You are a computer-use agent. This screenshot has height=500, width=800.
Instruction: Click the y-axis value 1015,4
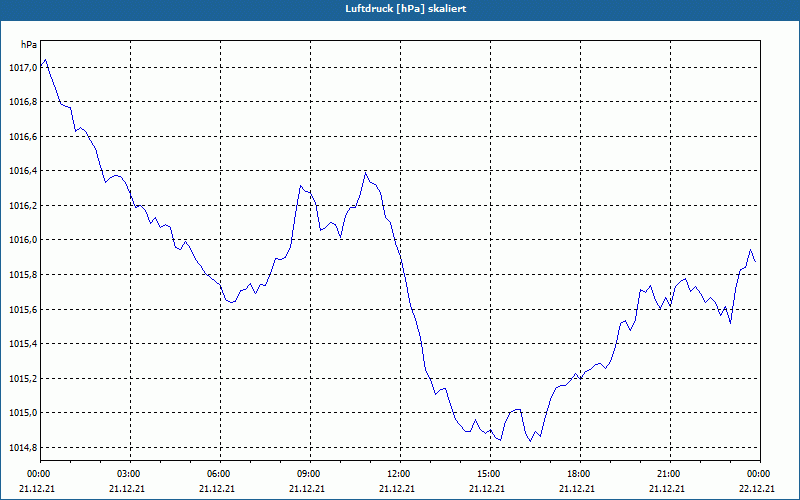(x=23, y=344)
